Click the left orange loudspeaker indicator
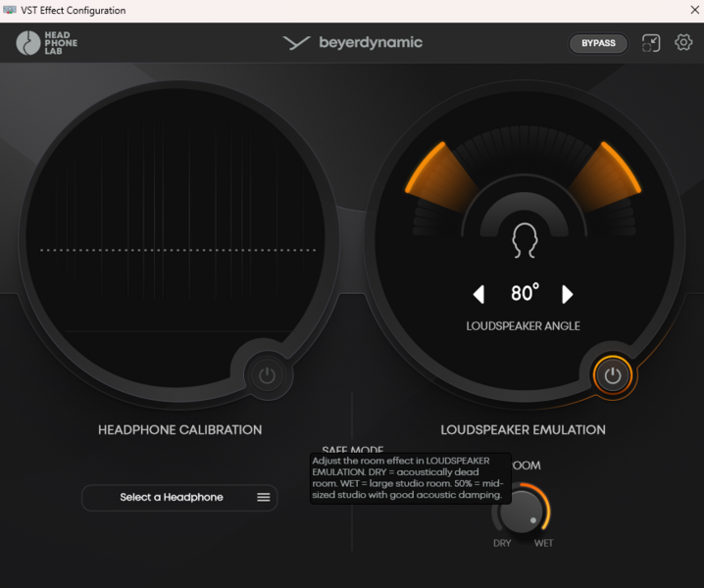 pyautogui.click(x=441, y=177)
